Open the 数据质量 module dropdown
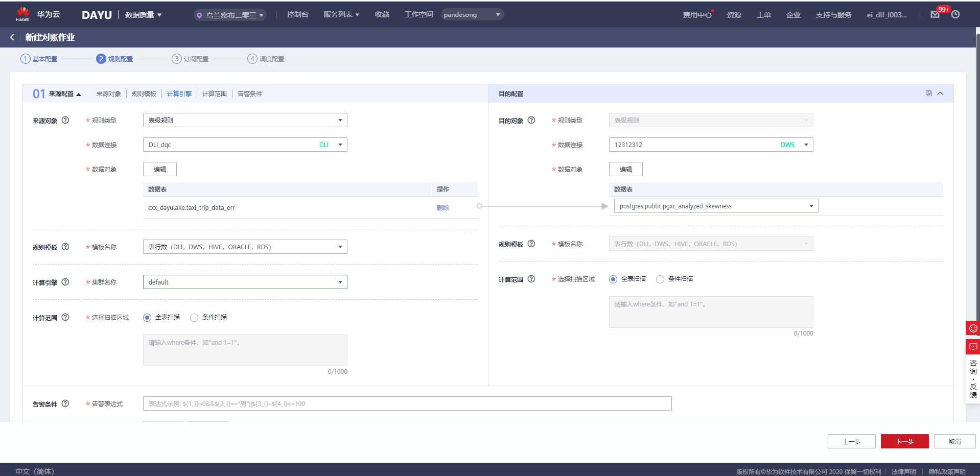This screenshot has width=980, height=476. (144, 15)
